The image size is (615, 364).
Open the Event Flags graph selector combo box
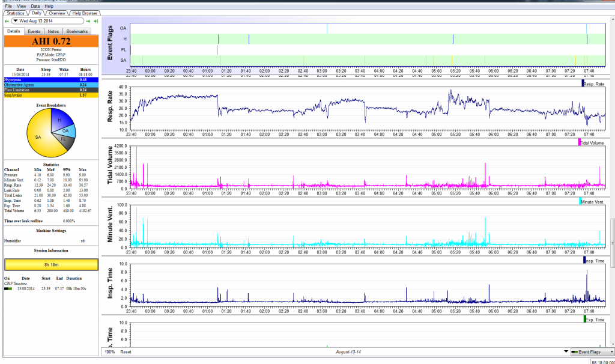(592, 352)
